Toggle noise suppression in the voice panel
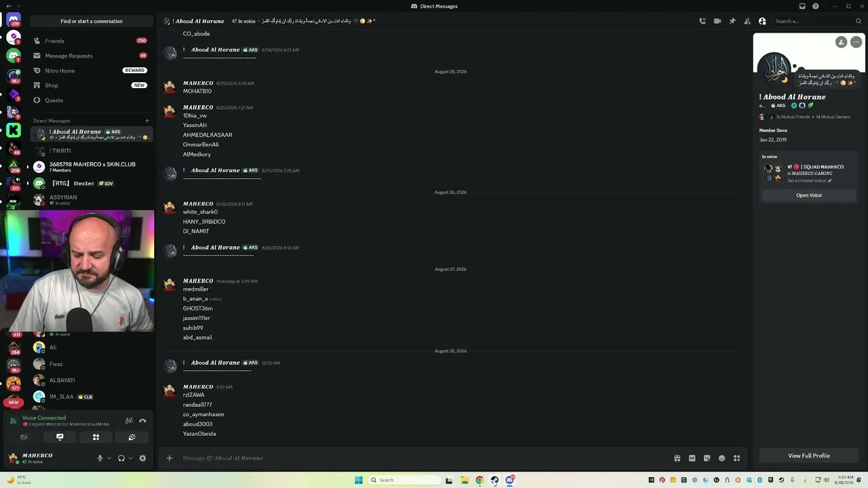The height and width of the screenshot is (488, 868). point(129,421)
